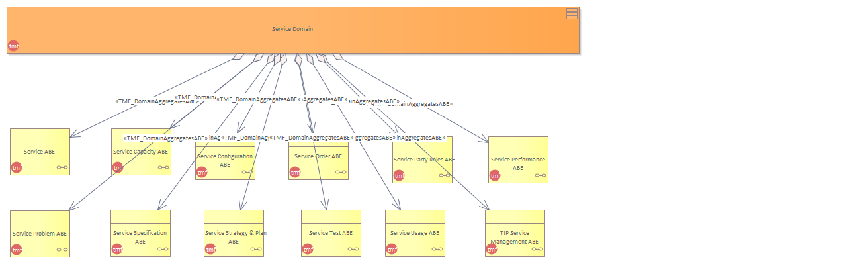The height and width of the screenshot is (276, 868).
Task: Open composite link icon in Service Order ABE
Action: point(341,172)
